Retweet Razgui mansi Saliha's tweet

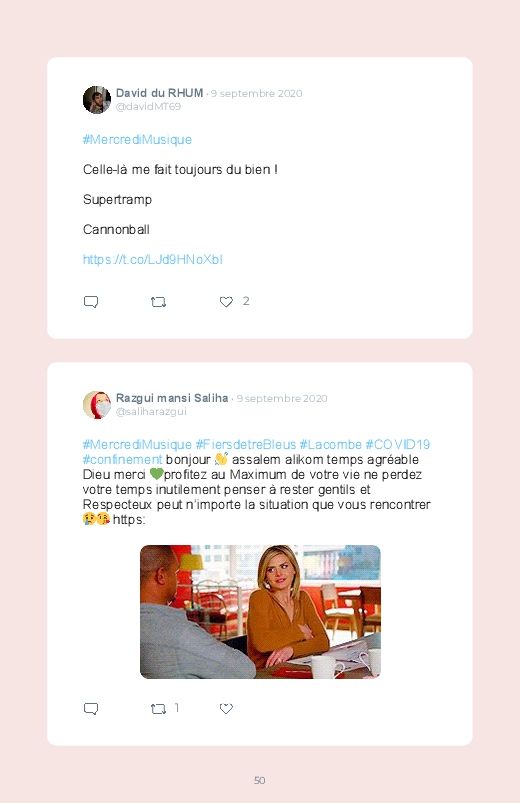coord(158,709)
